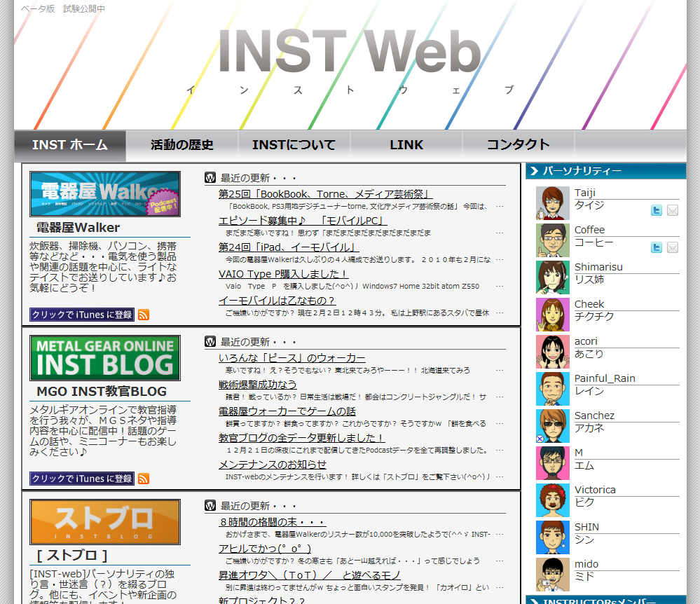Open the LINK menu item
This screenshot has width=700, height=604.
(x=406, y=146)
